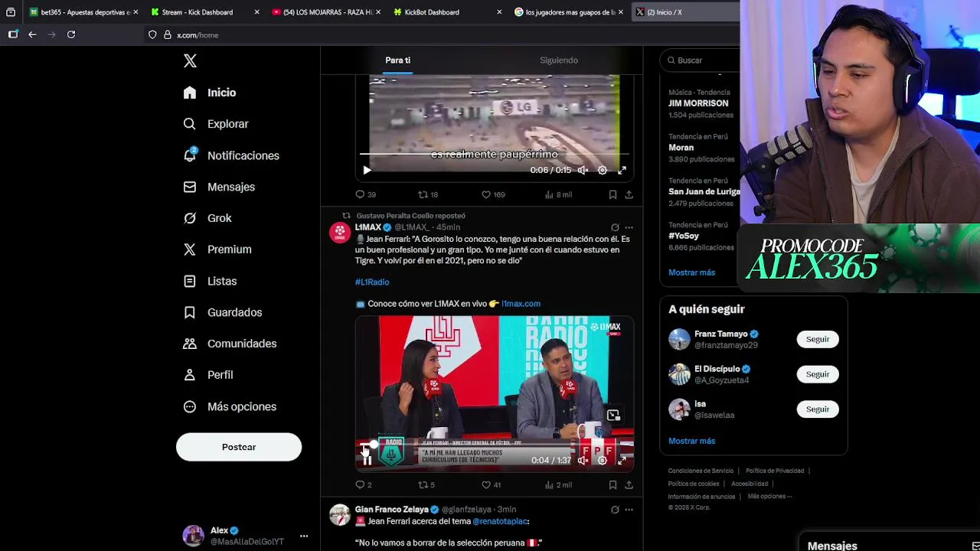Click picture-in-picture icon on L1MAX video
980x551 pixels.
(613, 416)
